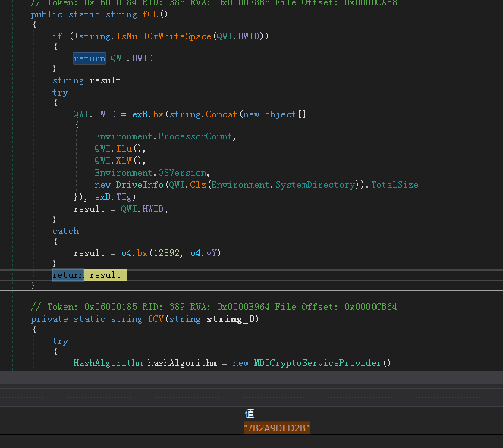This screenshot has width=503, height=448.
Task: Click the vY field of w4
Action: [x=212, y=253]
